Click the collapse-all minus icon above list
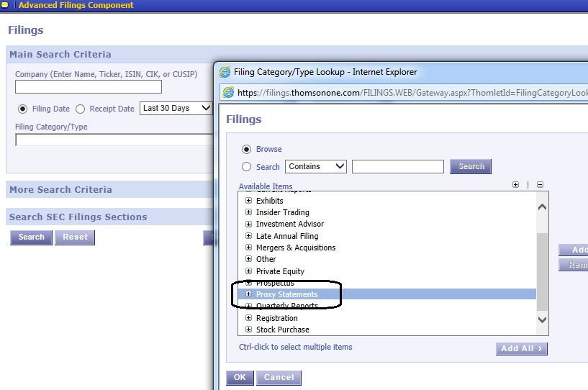 pos(540,185)
